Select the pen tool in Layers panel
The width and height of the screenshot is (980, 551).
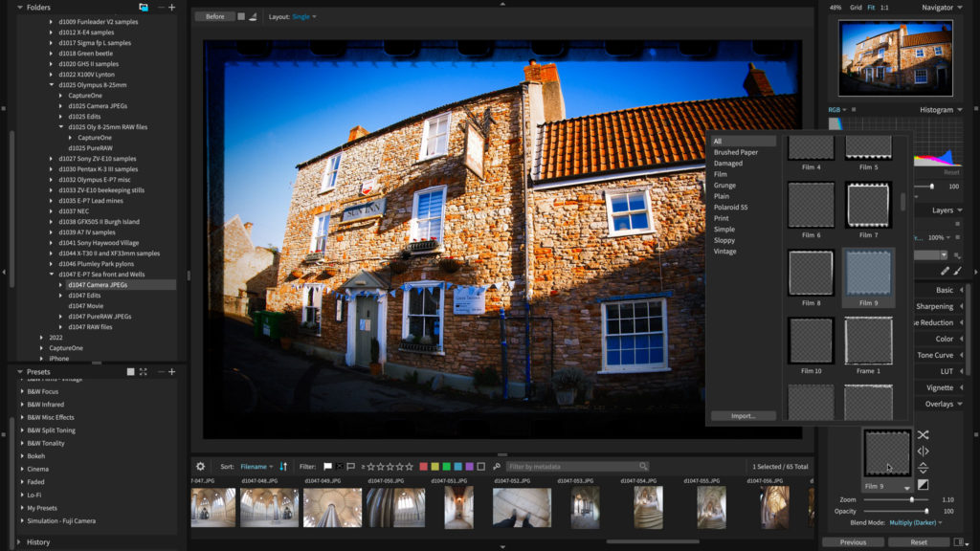945,271
